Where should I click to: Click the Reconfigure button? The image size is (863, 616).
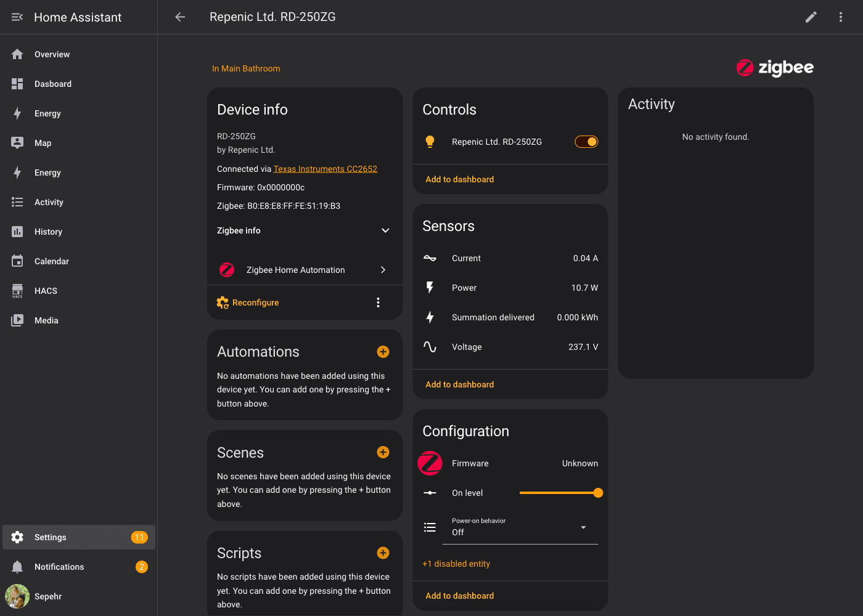coord(248,302)
